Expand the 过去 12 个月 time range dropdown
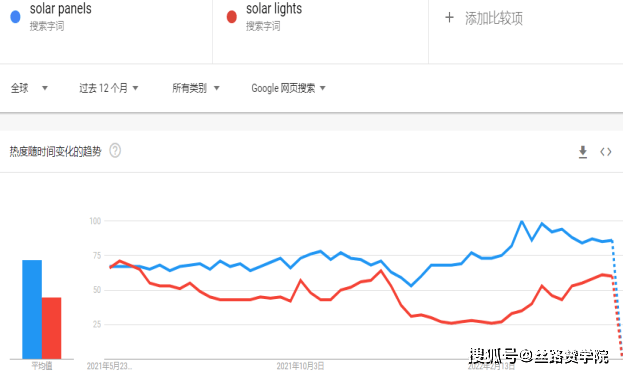 click(x=108, y=88)
